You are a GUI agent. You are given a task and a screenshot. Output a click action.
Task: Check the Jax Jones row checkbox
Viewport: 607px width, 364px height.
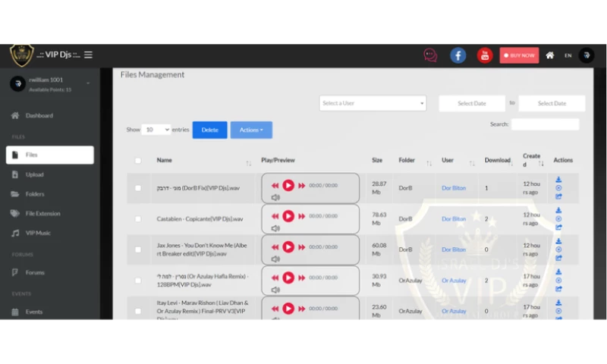138,249
